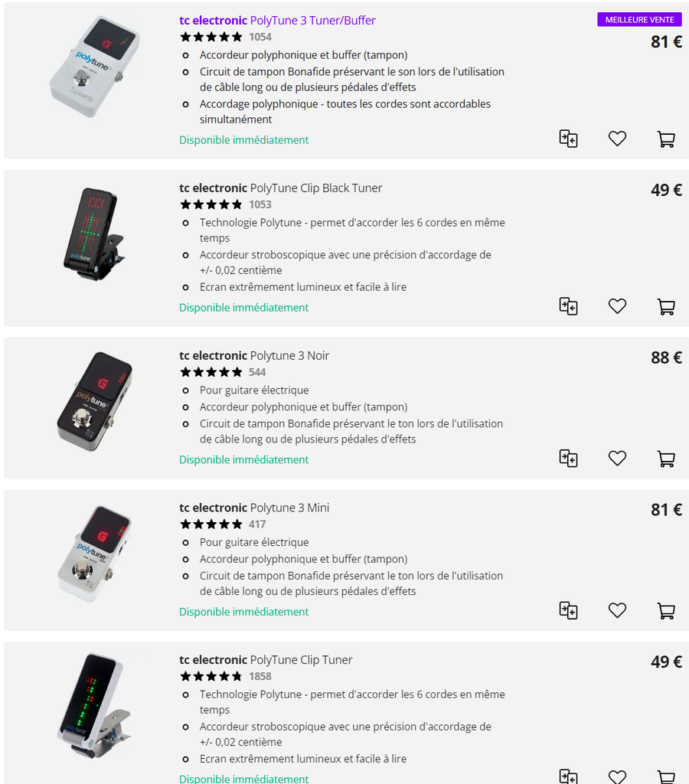The image size is (689, 784).
Task: Compare the PolyTune Clip Black Tuner
Action: [x=568, y=306]
